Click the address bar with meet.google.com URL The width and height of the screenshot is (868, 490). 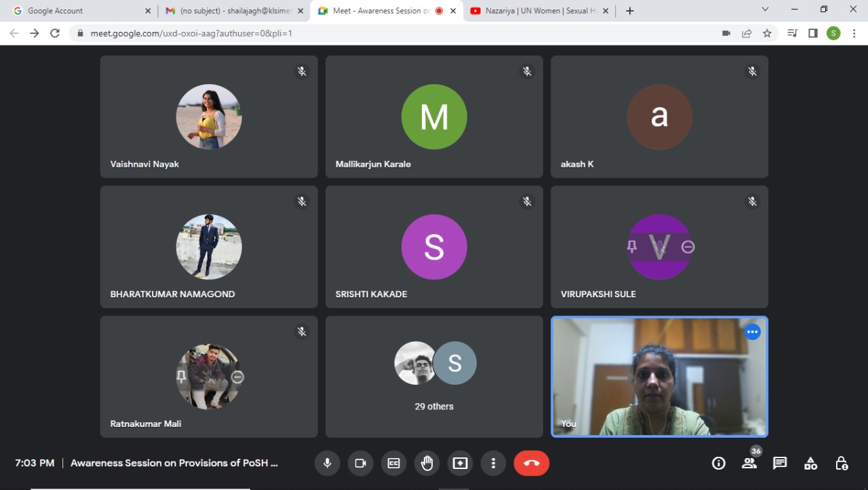[x=393, y=33]
